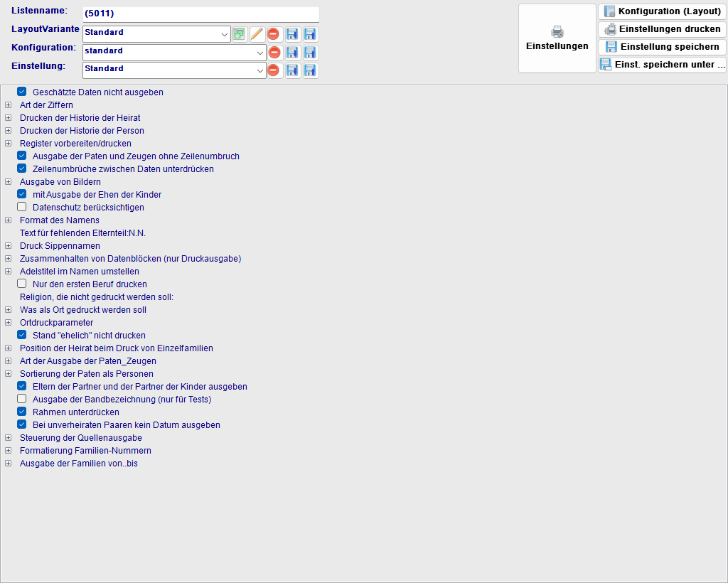This screenshot has height=583, width=728.
Task: Choose Einst. speichern unter option
Action: [661, 64]
